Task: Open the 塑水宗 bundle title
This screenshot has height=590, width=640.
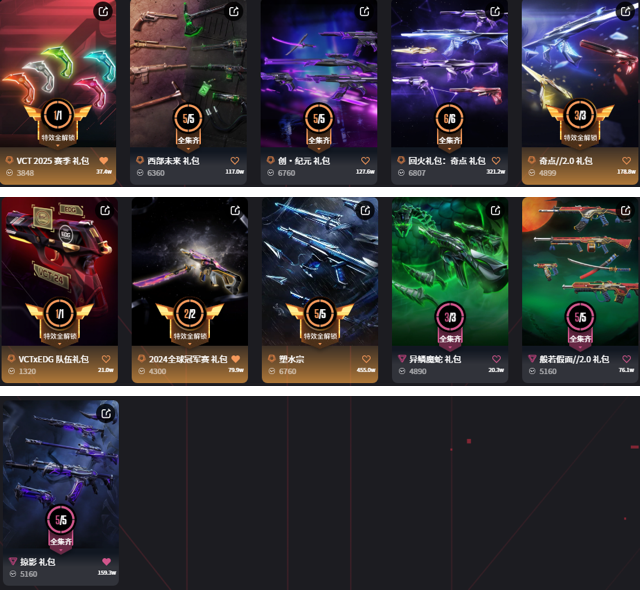Action: (x=291, y=359)
